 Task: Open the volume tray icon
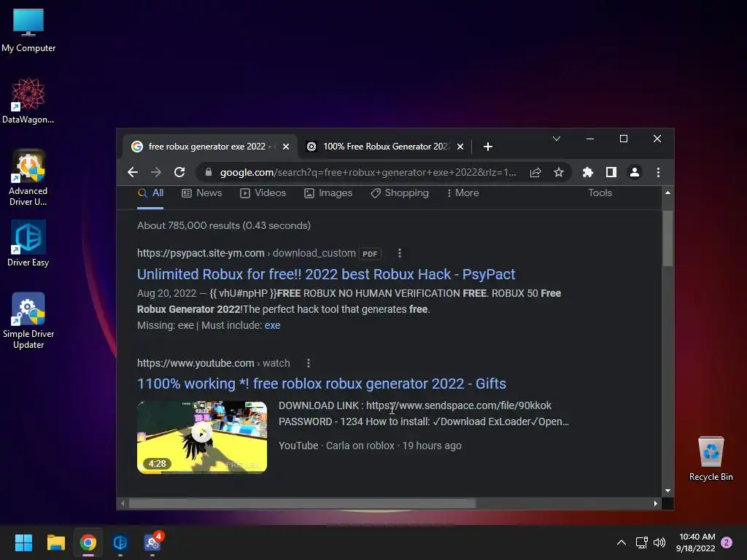click(659, 542)
